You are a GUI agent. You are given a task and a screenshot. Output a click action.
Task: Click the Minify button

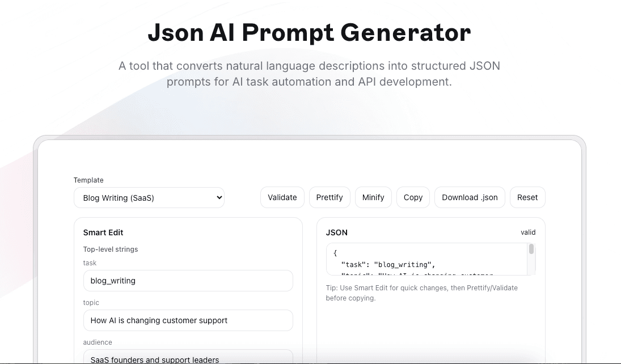click(x=373, y=197)
